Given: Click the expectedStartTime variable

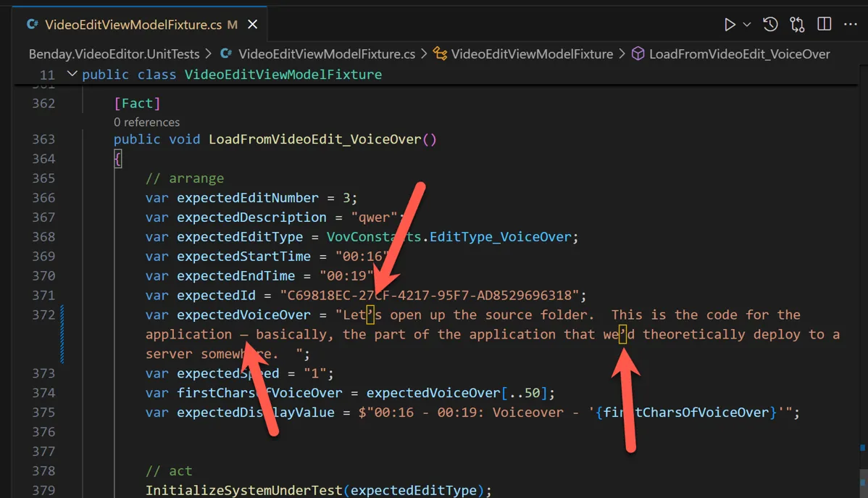Looking at the screenshot, I should tap(244, 257).
